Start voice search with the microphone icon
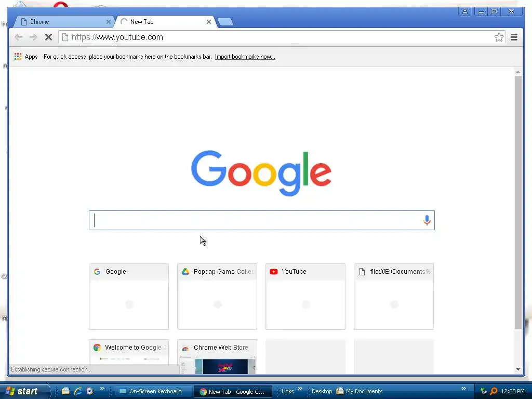This screenshot has height=399, width=532. click(427, 220)
